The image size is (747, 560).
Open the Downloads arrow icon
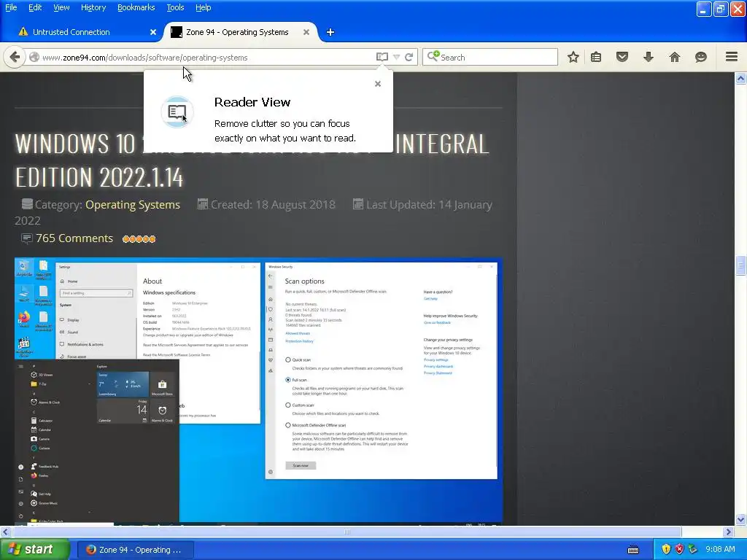point(649,57)
